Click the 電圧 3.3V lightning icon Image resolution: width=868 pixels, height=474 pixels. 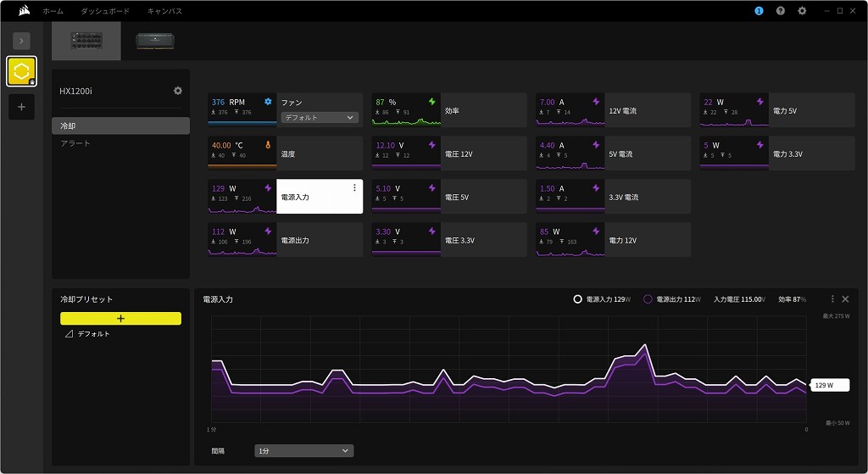click(x=431, y=231)
